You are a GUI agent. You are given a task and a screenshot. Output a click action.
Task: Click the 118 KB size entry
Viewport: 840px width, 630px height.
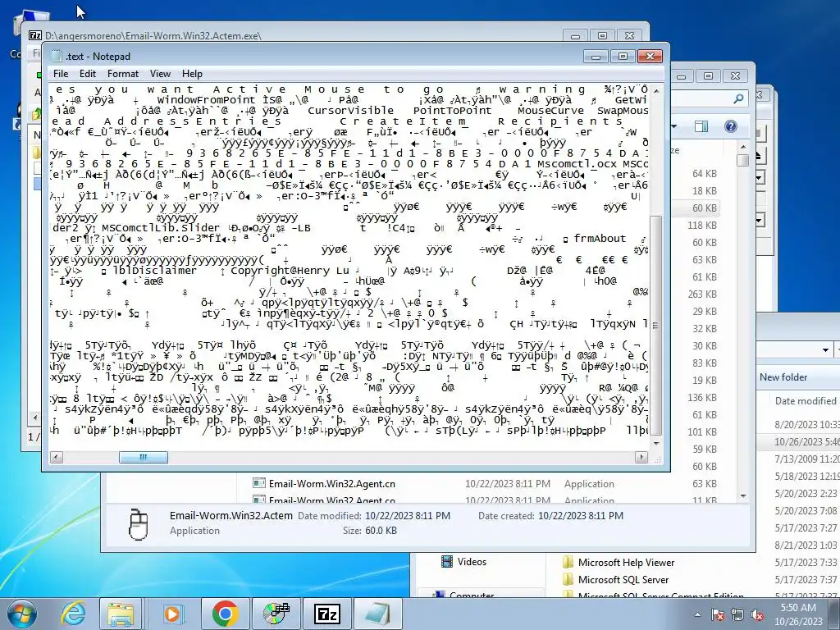[x=702, y=226]
